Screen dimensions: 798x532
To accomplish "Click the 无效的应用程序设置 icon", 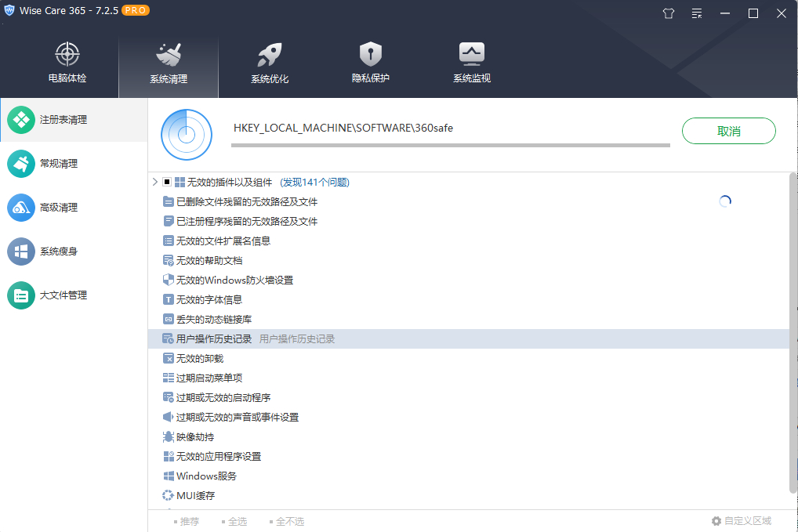I will pyautogui.click(x=169, y=456).
